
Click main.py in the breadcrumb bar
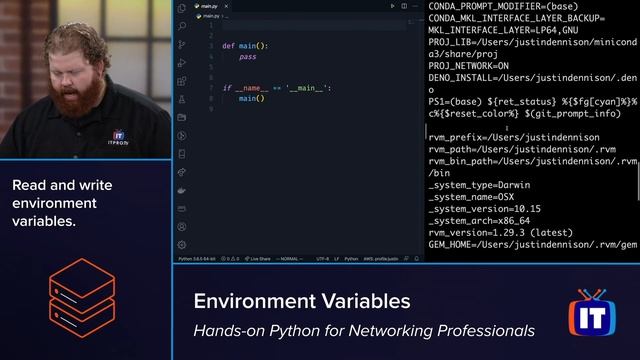pos(211,16)
